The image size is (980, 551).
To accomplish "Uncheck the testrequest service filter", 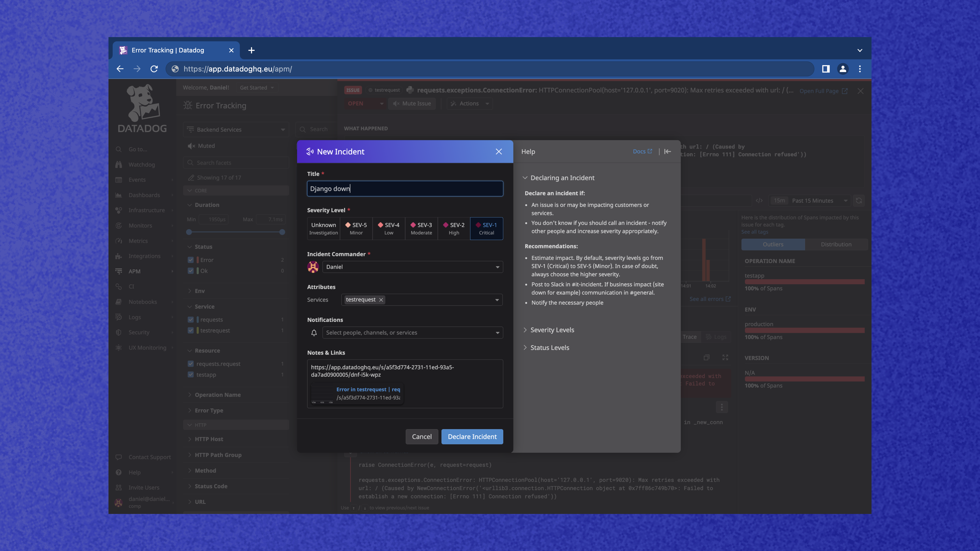I will [x=191, y=331].
